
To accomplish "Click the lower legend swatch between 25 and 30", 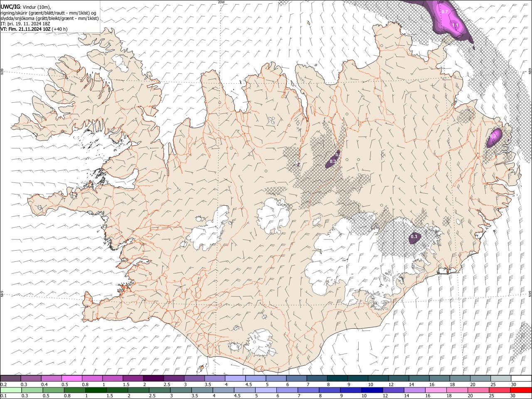I will (x=500, y=390).
